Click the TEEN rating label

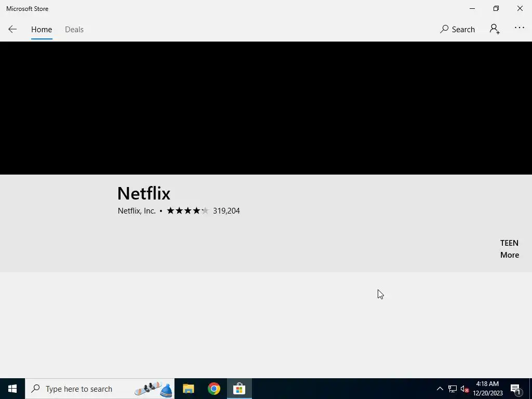(509, 243)
